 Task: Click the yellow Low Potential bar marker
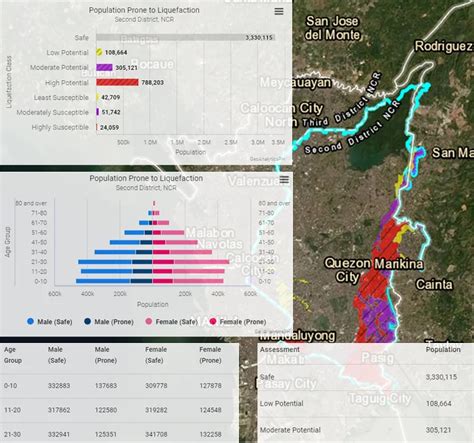(99, 52)
